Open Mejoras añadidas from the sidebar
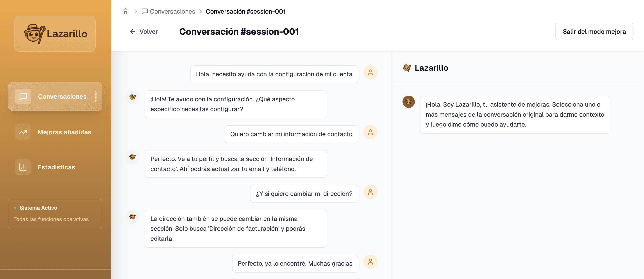644x279 pixels. coord(64,132)
